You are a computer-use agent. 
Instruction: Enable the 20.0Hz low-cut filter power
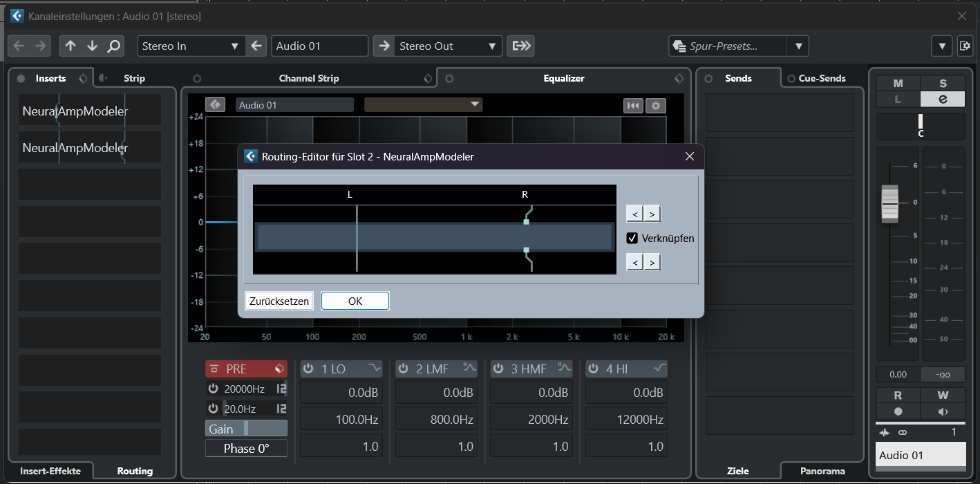click(x=214, y=409)
